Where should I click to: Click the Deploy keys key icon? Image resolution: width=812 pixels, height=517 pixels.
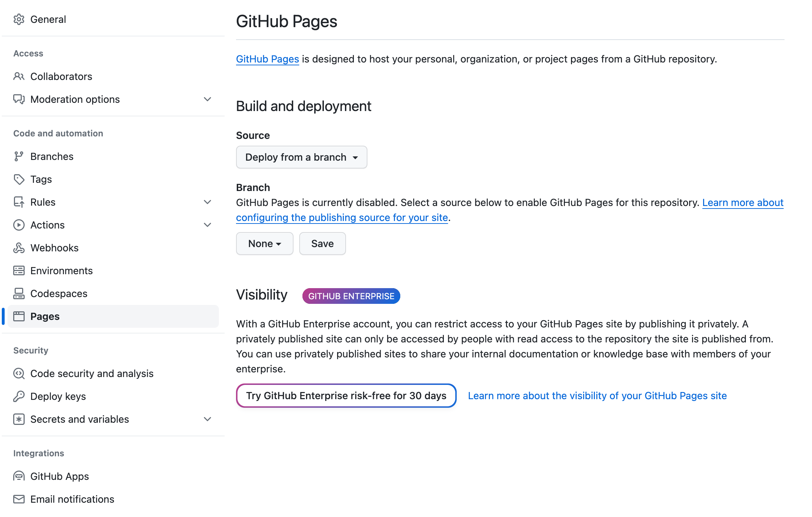click(x=19, y=396)
